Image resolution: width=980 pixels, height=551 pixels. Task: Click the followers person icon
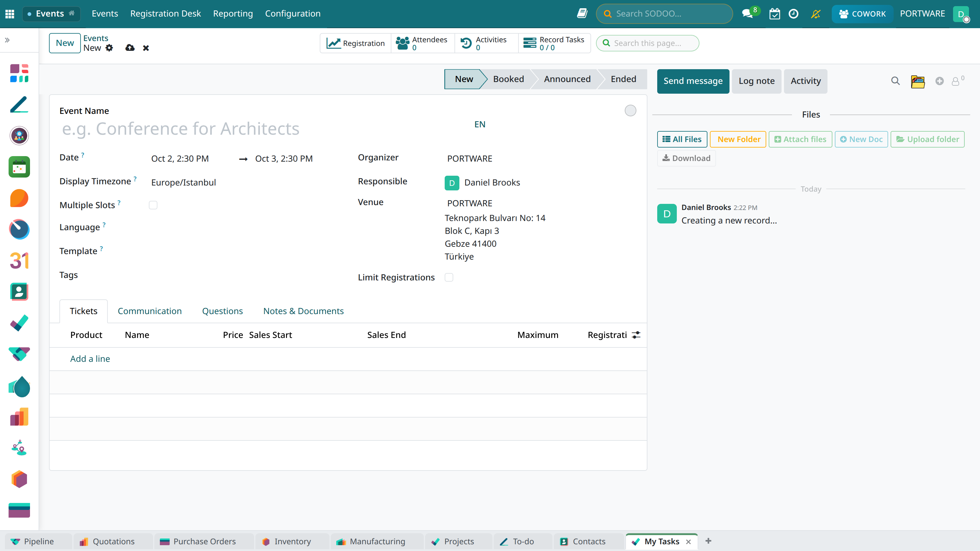956,81
